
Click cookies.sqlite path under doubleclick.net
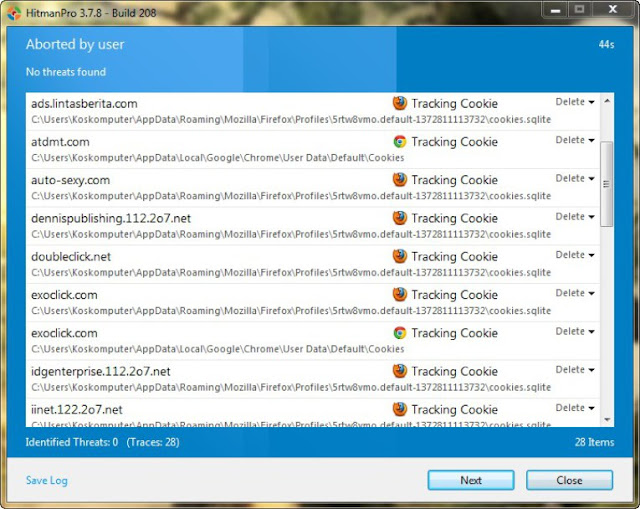(291, 272)
